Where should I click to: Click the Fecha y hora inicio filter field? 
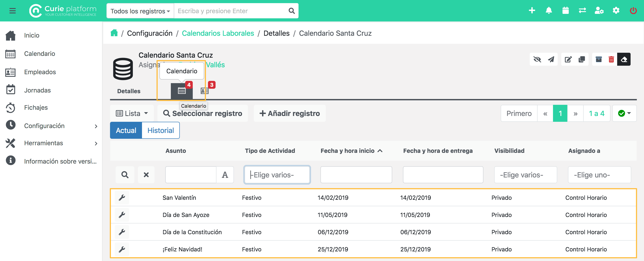pyautogui.click(x=356, y=175)
